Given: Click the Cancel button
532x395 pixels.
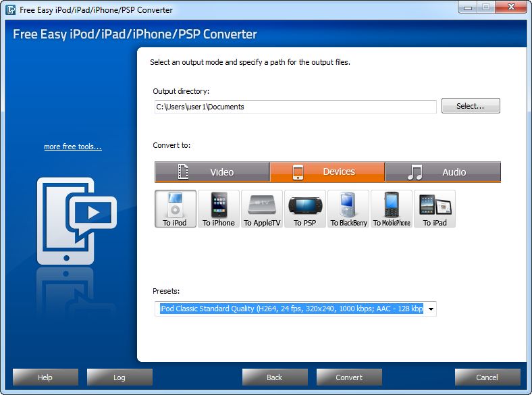Looking at the screenshot, I should (487, 377).
